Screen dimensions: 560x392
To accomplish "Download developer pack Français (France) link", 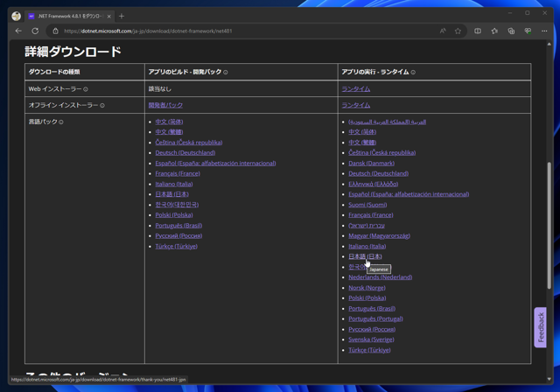I will 178,173.
